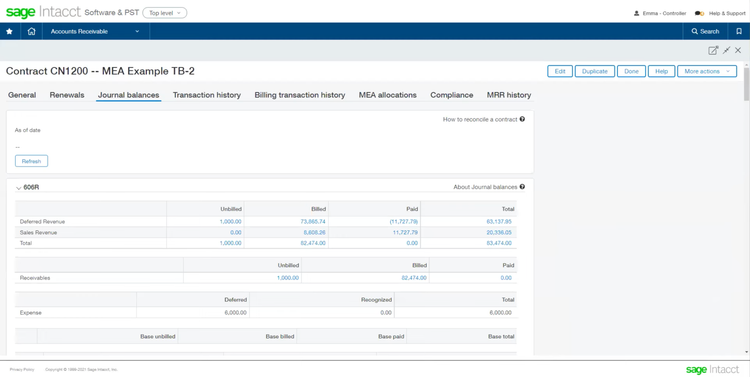Select the Journal balances tab

pos(128,95)
